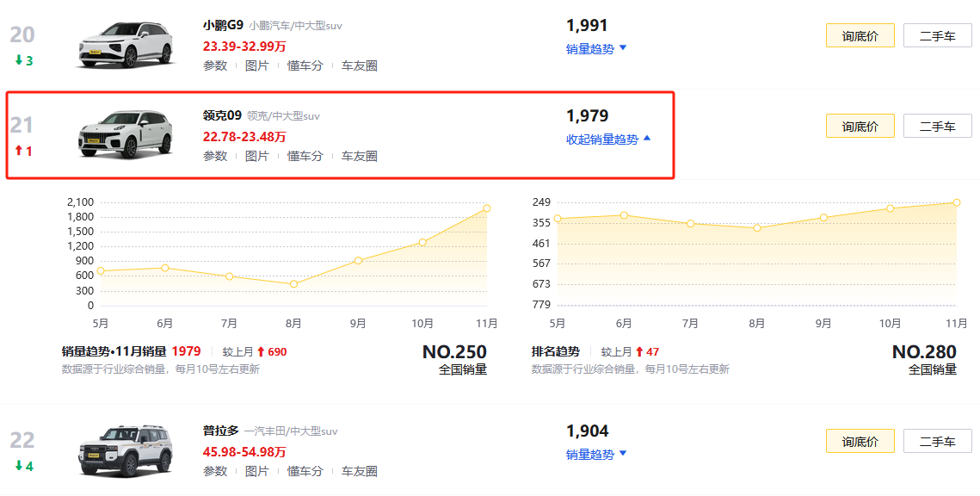Screen dimensions: 980x496
Task: Open 车友圈 link under 小鹏G9
Action: click(x=360, y=65)
